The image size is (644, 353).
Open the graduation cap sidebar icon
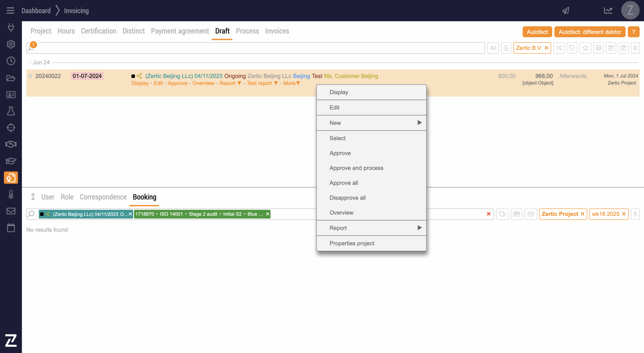pyautogui.click(x=11, y=161)
